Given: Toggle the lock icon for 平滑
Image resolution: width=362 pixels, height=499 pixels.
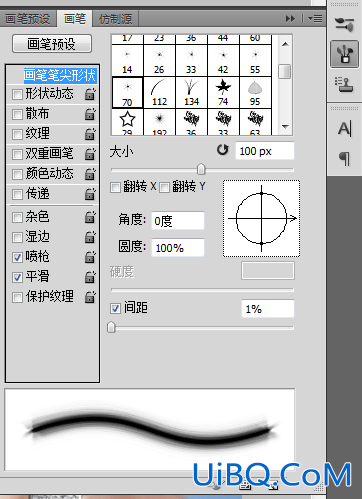Looking at the screenshot, I should click(90, 277).
